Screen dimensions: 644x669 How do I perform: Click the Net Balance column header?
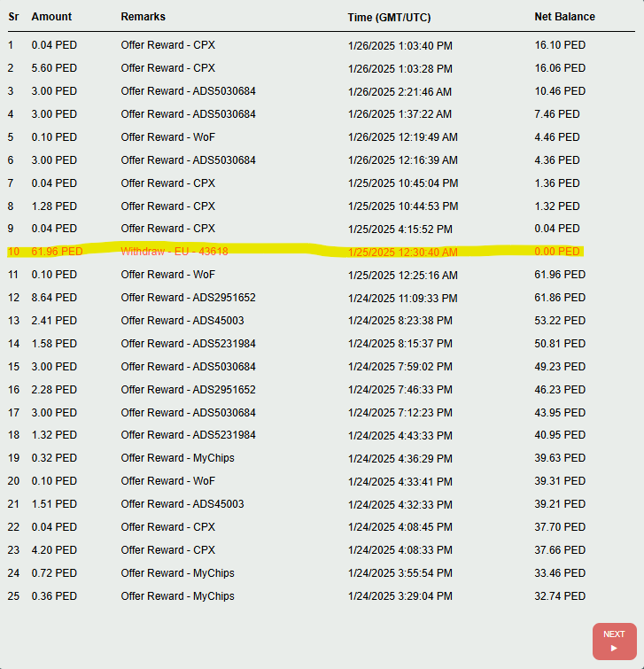(x=564, y=17)
